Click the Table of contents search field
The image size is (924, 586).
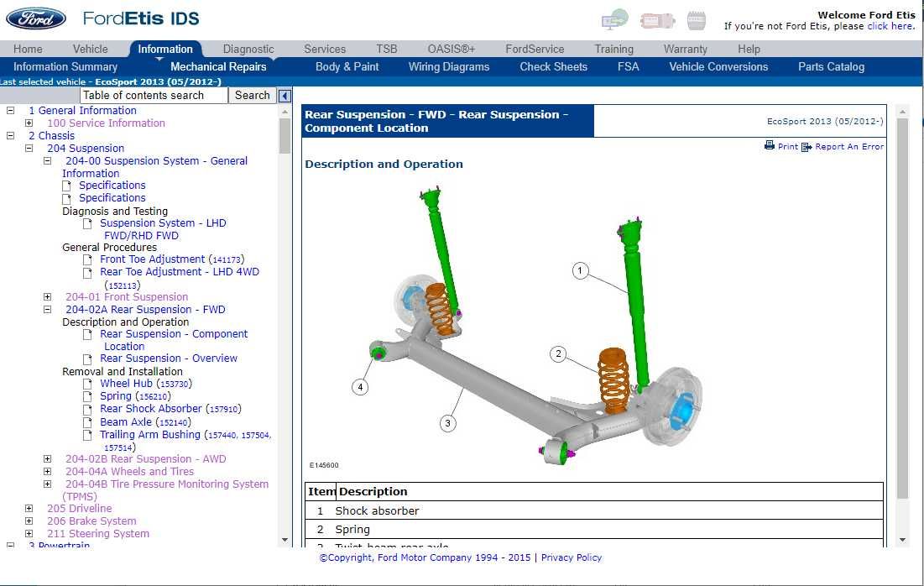tap(154, 95)
